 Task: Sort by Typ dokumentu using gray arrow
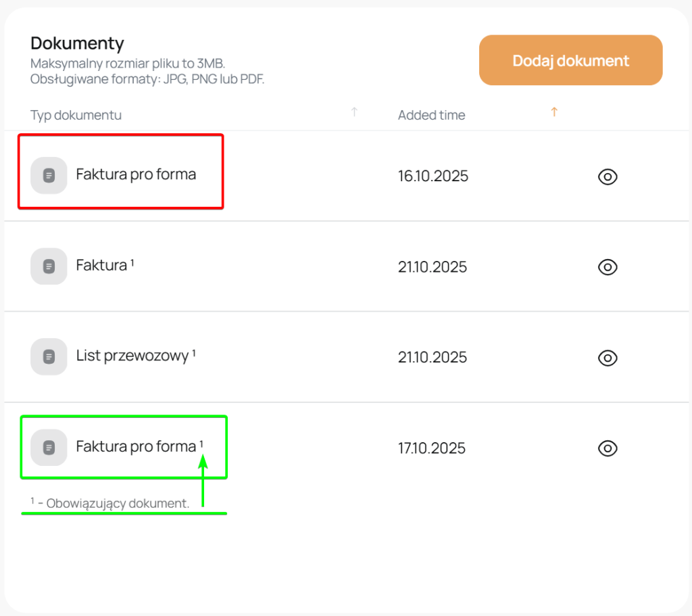point(354,112)
